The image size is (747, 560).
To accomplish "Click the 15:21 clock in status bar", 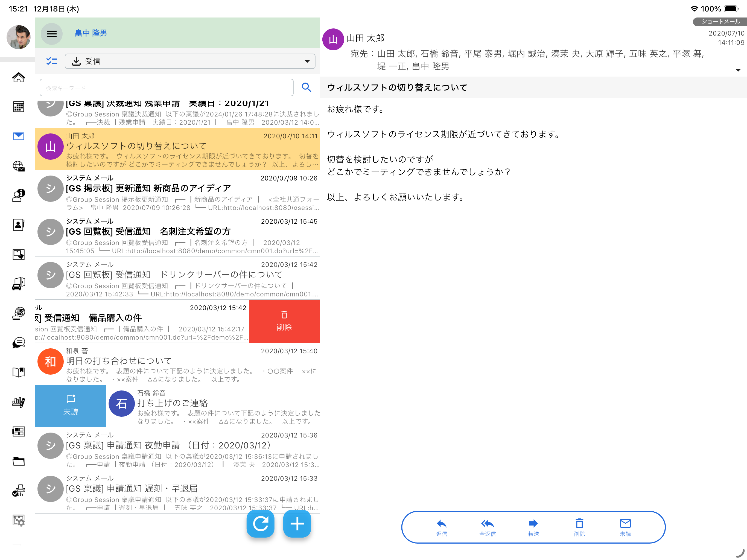I will 18,9.
